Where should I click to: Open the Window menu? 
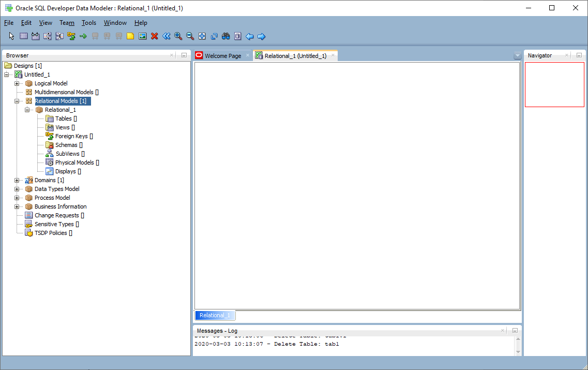(115, 23)
